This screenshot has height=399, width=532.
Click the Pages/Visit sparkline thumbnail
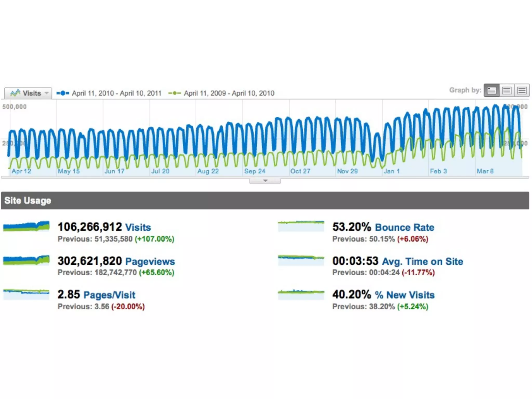[26, 294]
